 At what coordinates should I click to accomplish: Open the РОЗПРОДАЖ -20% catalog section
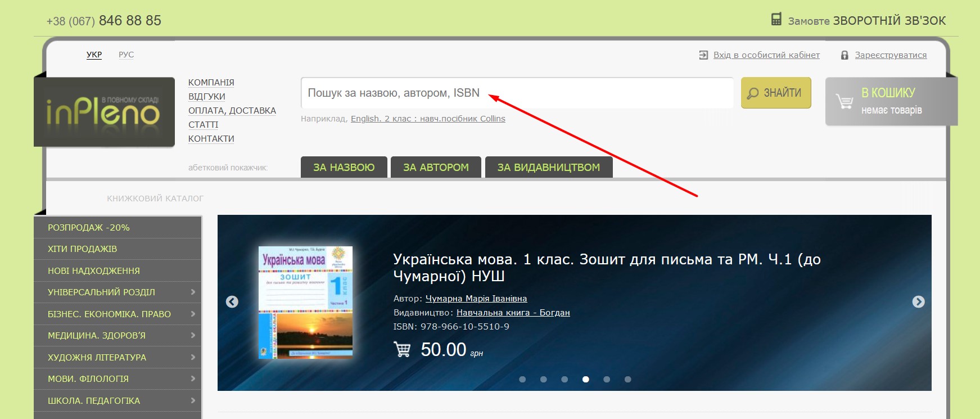[x=118, y=227]
